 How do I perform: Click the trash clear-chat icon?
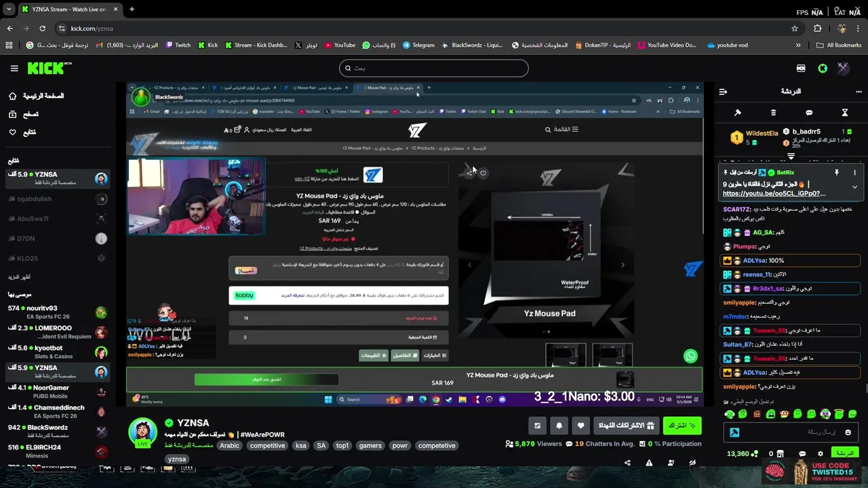773,113
